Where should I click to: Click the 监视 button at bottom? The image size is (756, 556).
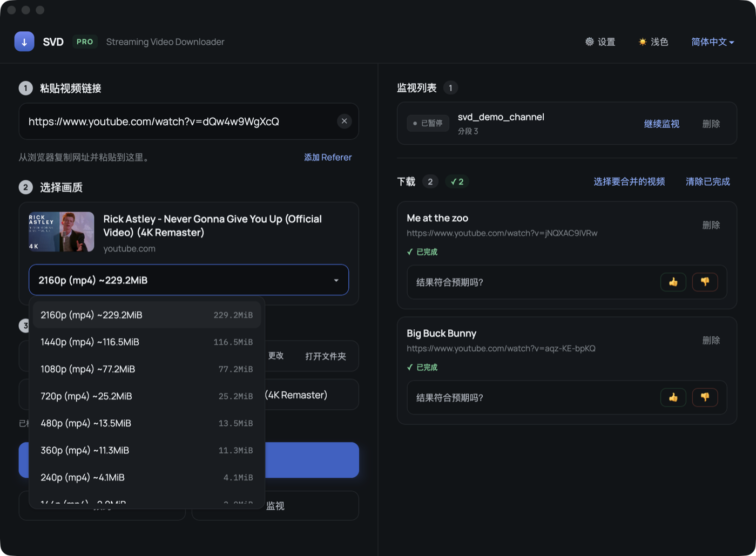tap(275, 506)
